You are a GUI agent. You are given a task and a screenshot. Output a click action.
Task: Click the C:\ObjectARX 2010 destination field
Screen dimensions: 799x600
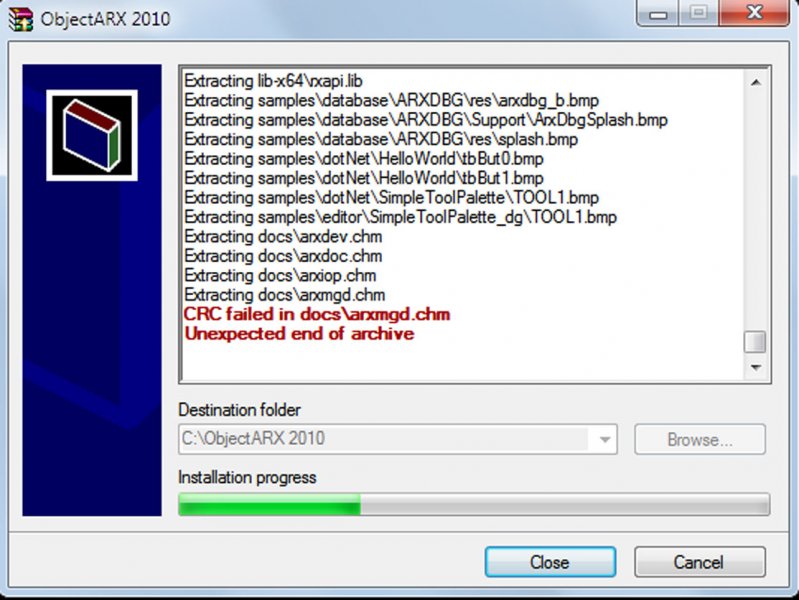point(397,439)
